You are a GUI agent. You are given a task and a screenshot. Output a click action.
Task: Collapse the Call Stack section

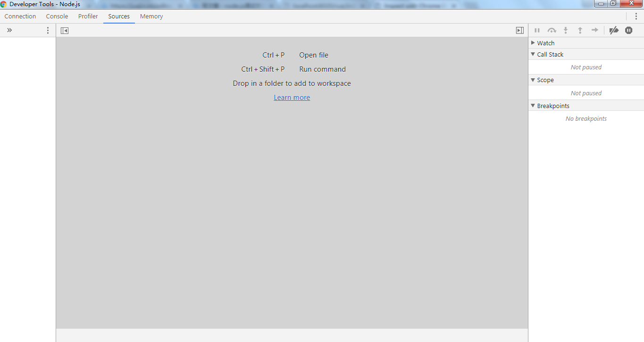pos(586,54)
